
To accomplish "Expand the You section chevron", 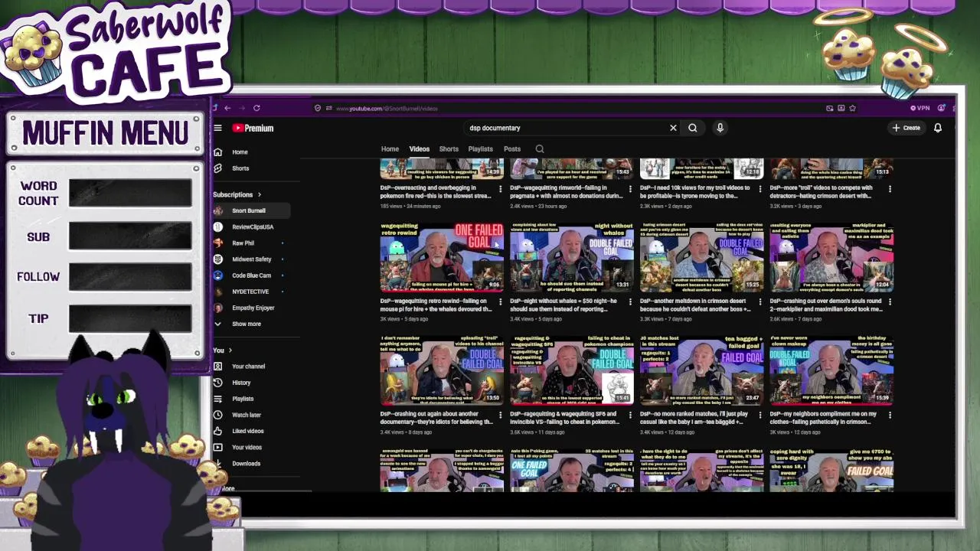I will (230, 350).
